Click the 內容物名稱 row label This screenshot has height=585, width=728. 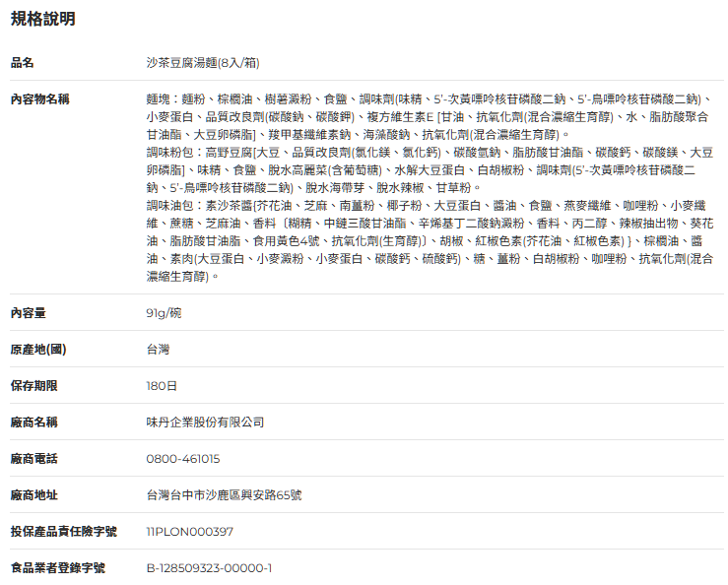[x=39, y=99]
